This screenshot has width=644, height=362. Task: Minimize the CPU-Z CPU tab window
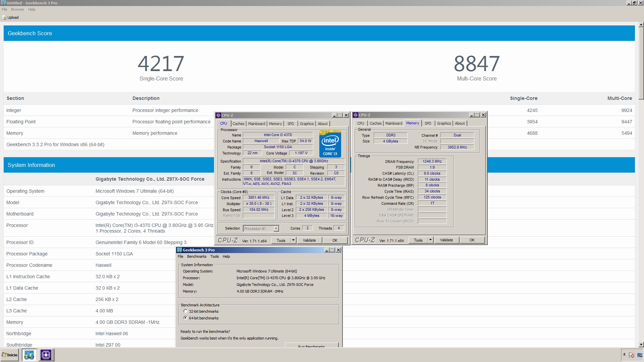[x=334, y=115]
